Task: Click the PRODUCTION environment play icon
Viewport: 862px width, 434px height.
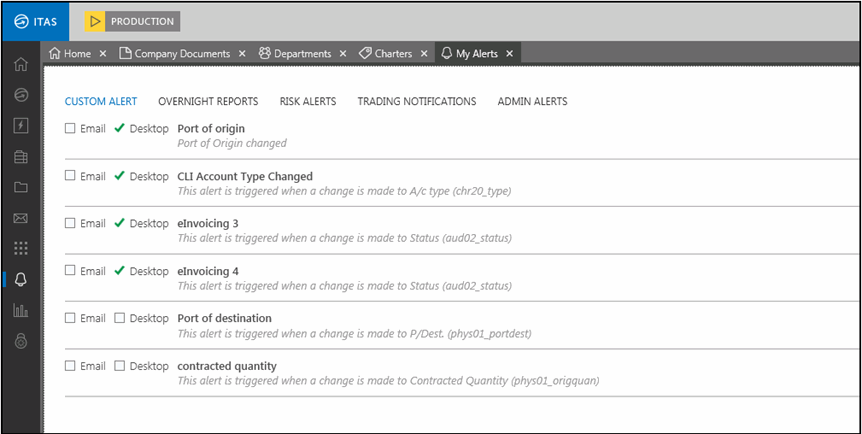Action: [x=95, y=21]
